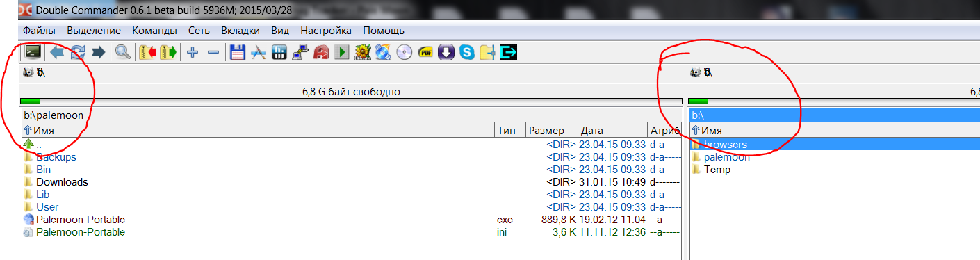Viewport: 980px width, 260px height.
Task: Click the yellow folder with arrow icon
Action: point(487,52)
